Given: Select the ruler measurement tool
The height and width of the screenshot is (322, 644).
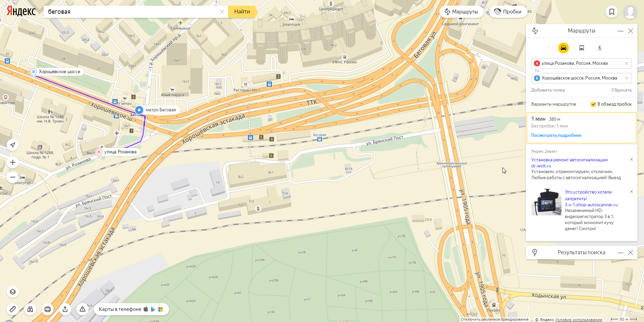Looking at the screenshot, I should (13, 309).
